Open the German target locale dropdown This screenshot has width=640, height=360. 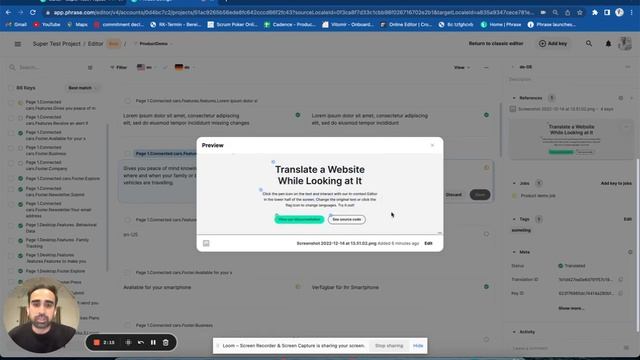184,67
